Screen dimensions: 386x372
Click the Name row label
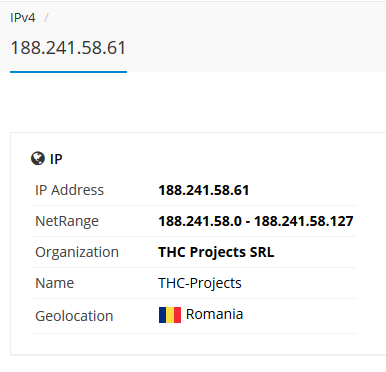pyautogui.click(x=55, y=283)
